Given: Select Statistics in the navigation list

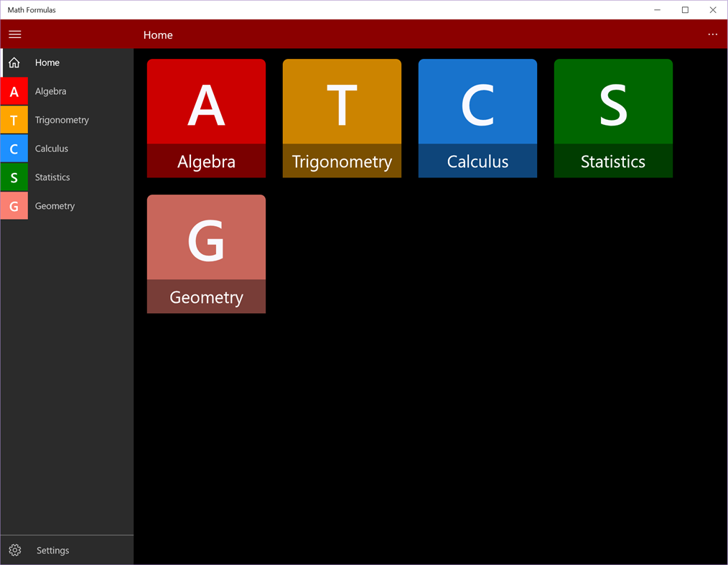Looking at the screenshot, I should pos(52,177).
